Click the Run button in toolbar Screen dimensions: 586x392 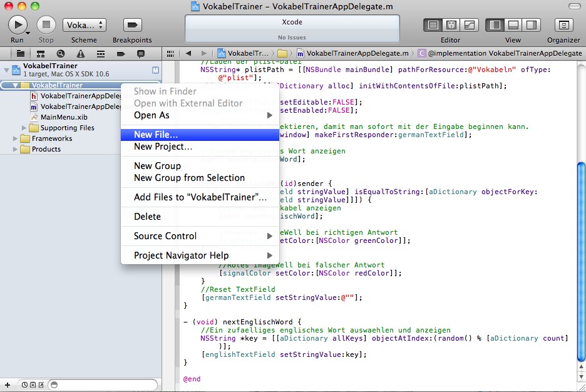click(17, 24)
